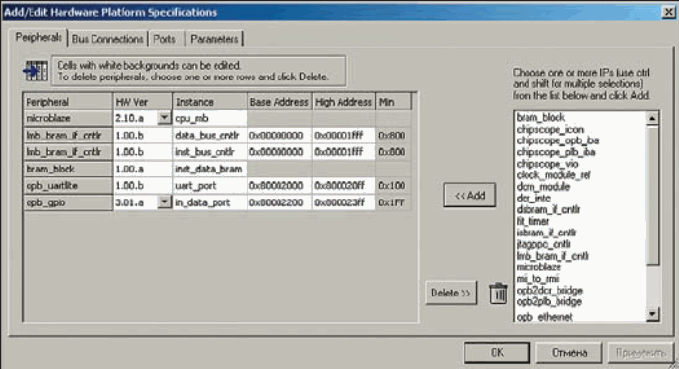Close the hardware platform dialog

click(x=669, y=12)
